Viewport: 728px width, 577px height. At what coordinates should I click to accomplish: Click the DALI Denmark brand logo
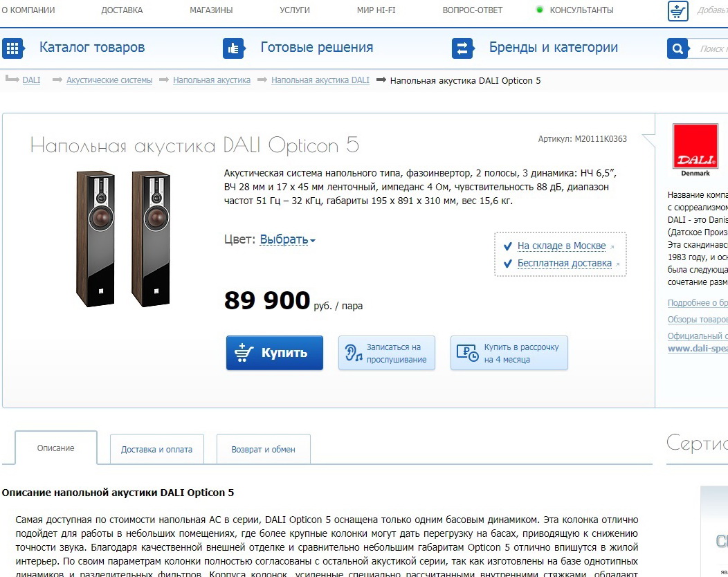(x=695, y=150)
